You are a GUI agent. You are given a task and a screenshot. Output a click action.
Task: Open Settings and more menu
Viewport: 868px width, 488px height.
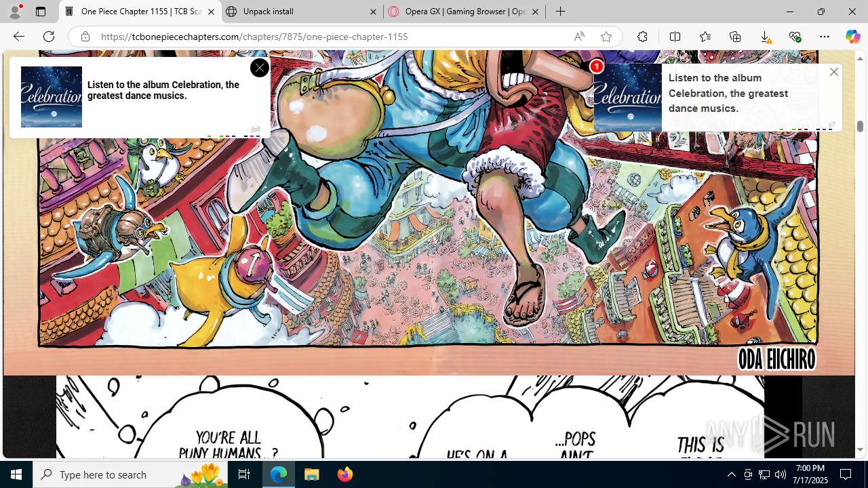point(825,37)
